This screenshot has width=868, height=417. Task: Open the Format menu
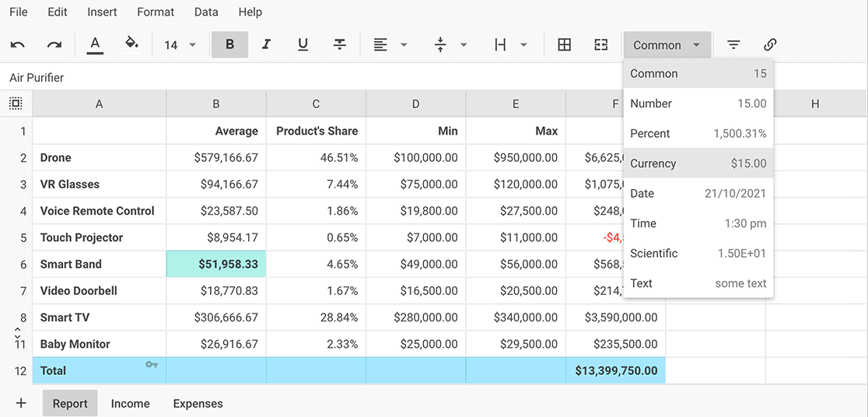(x=156, y=12)
